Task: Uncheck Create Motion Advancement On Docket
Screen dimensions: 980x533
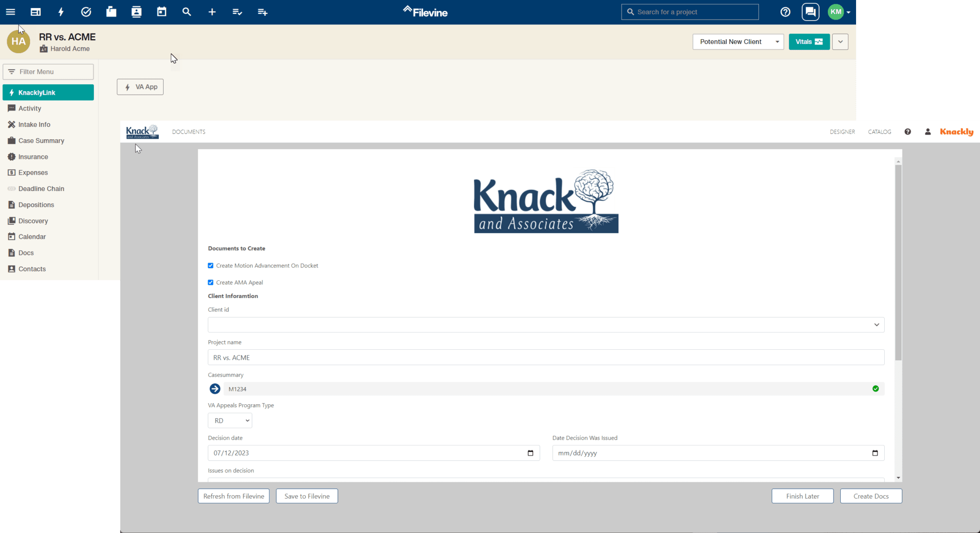Action: (211, 266)
